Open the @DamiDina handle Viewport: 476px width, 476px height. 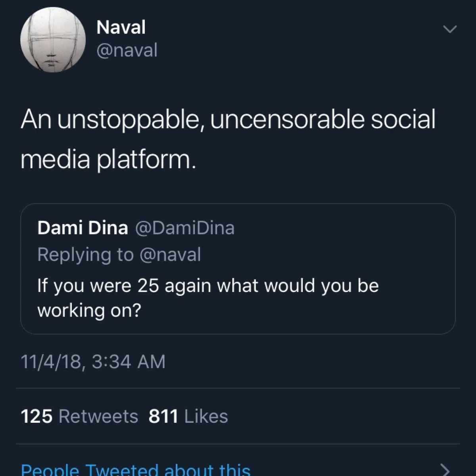(x=185, y=228)
